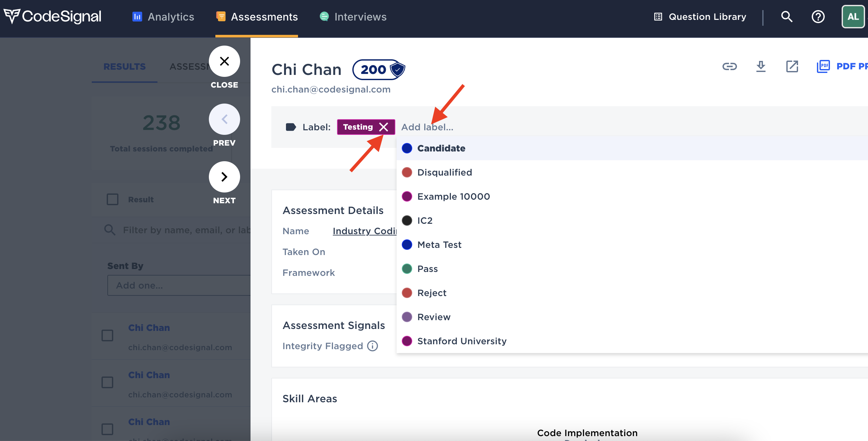
Task: Copy link using the chain link icon
Action: tap(729, 66)
